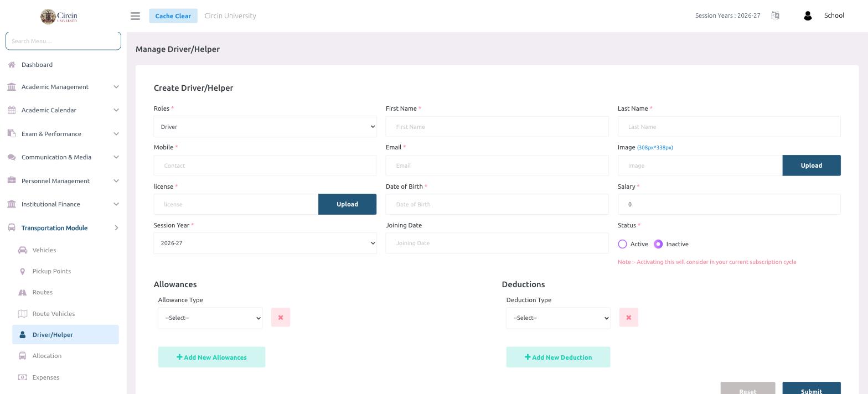Click the Session Years 2026-27 text
This screenshot has width=868, height=394.
pos(728,15)
